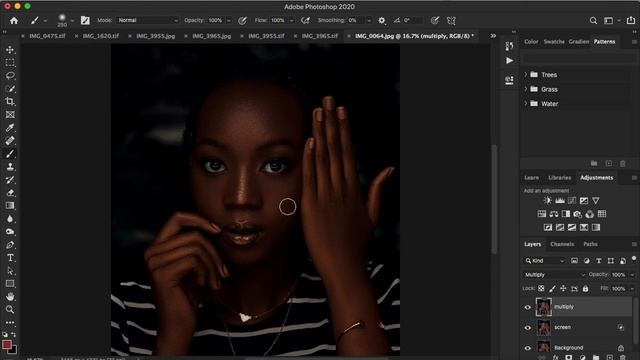This screenshot has height=360, width=640.
Task: Open the layer blend mode Multiply dropdown
Action: [x=555, y=275]
